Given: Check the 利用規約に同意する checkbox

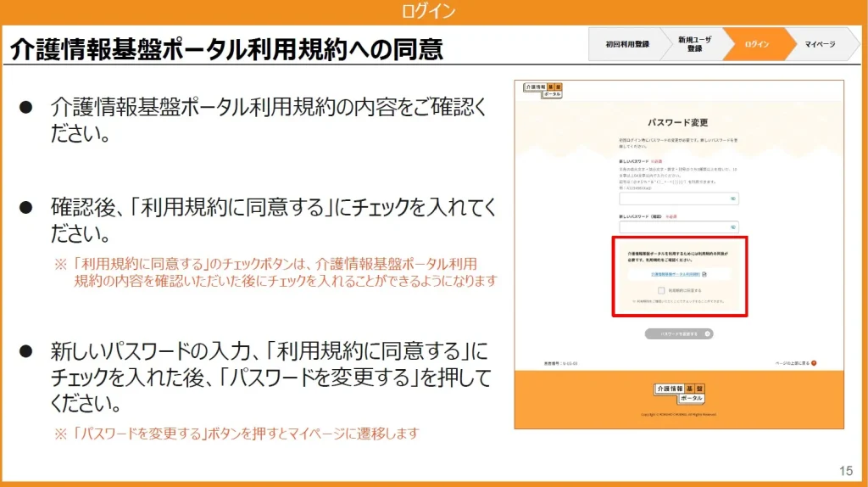Looking at the screenshot, I should click(660, 290).
